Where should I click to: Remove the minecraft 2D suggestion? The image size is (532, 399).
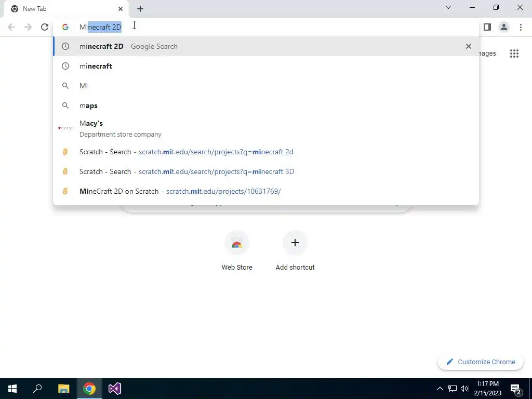468,46
